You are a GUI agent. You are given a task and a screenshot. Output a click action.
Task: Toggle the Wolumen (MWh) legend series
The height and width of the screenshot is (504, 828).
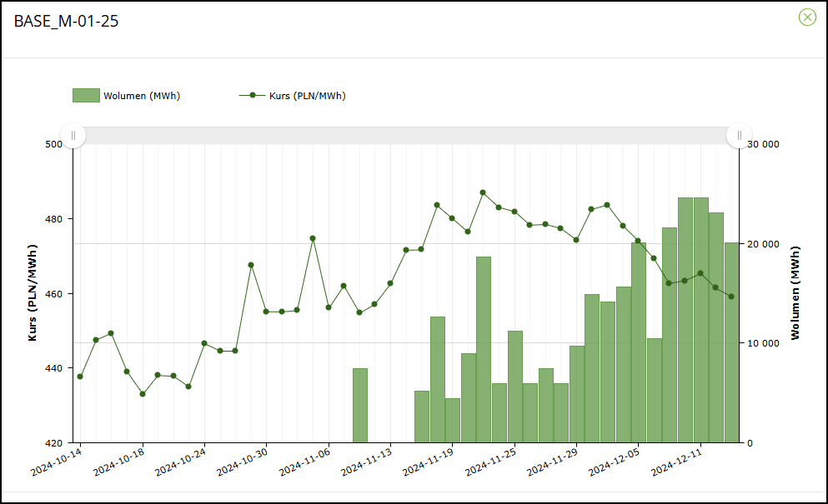(x=141, y=96)
